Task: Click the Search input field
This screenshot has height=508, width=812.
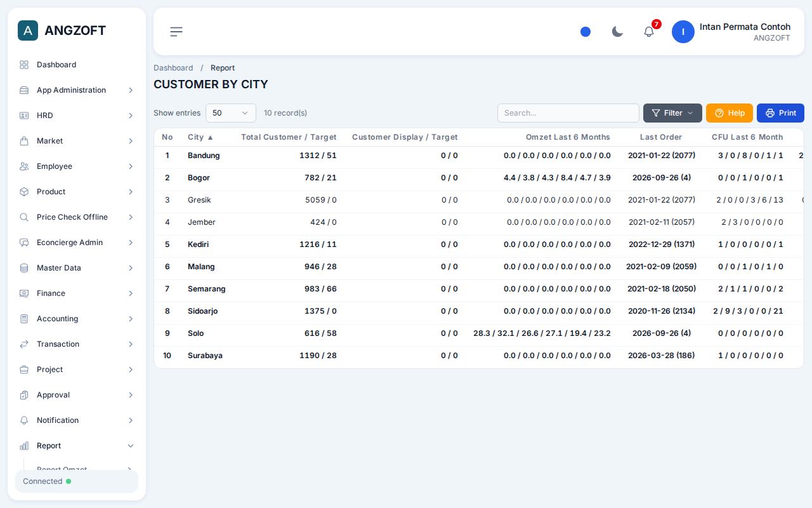Action: tap(568, 113)
